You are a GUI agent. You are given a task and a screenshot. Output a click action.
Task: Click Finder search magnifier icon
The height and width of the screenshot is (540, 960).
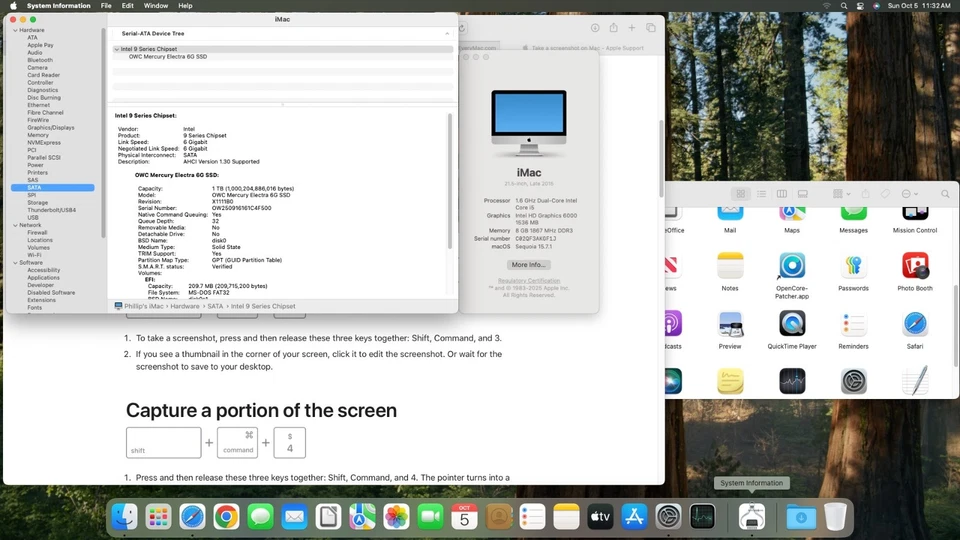coord(945,194)
